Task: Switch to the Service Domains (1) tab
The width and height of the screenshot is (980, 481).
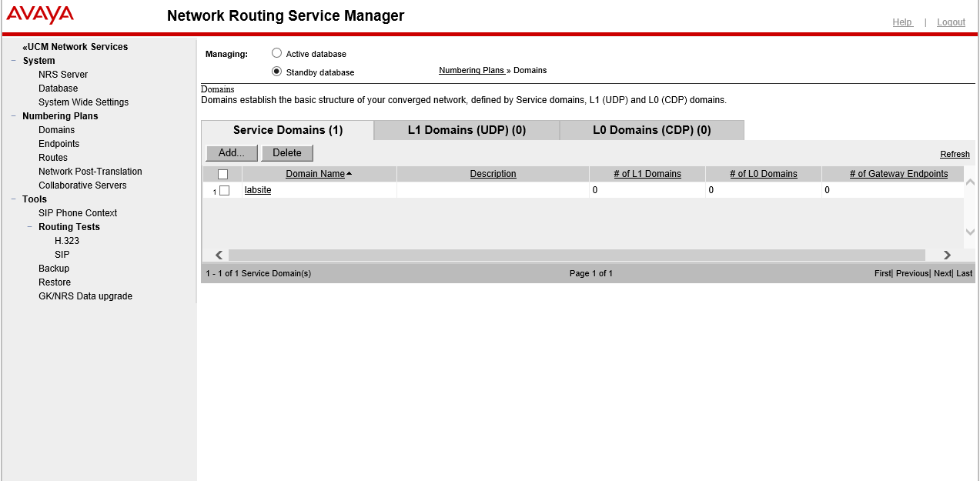Action: pos(288,130)
